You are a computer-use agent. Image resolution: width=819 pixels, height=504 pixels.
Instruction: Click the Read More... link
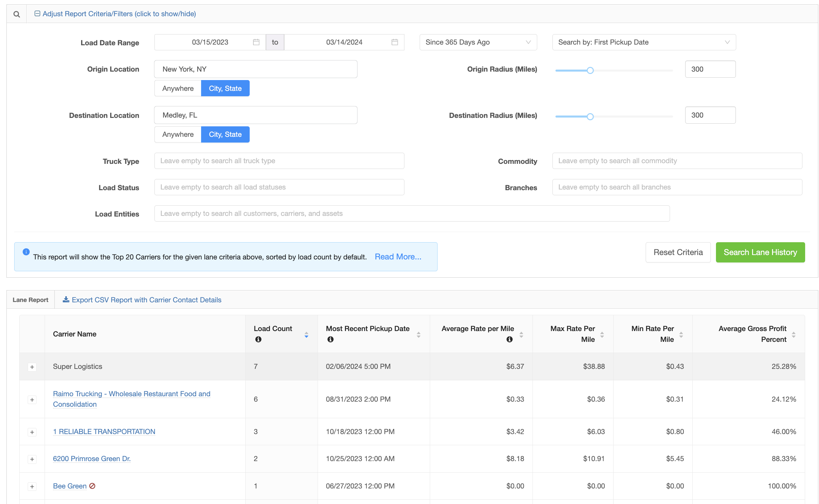pos(398,257)
